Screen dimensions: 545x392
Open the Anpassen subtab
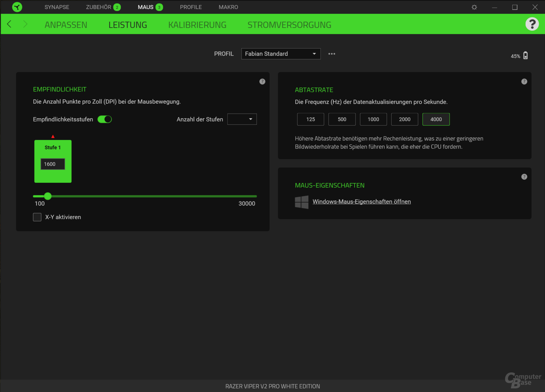point(66,25)
